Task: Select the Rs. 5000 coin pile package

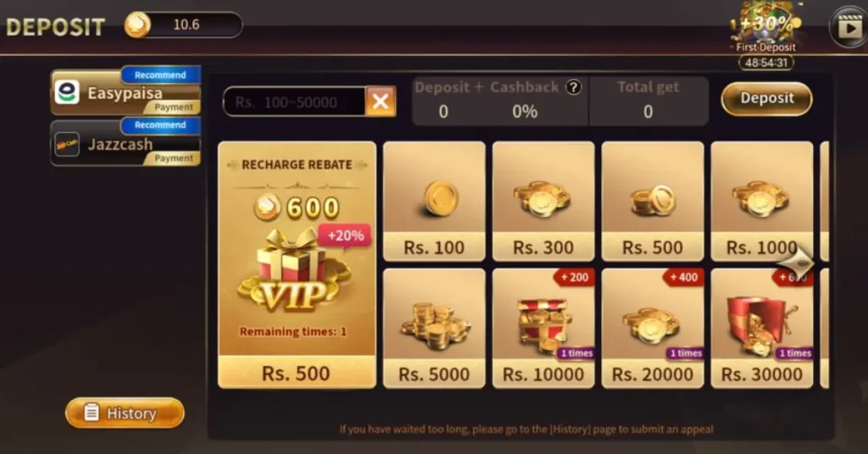Action: click(434, 329)
